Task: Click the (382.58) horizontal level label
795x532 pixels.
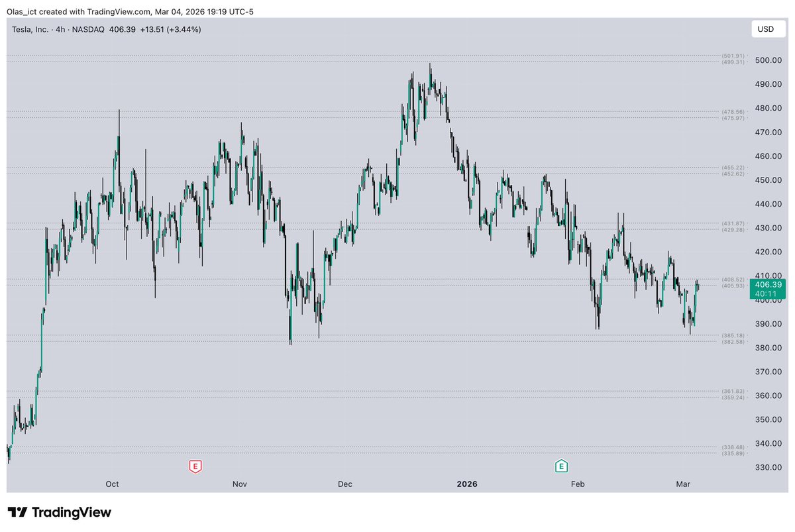Action: [x=733, y=341]
